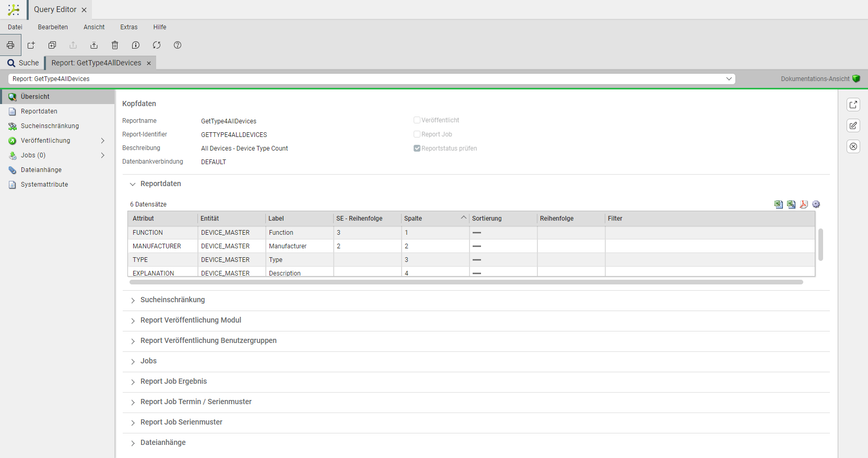Expand Veröffentlichung arrow in sidebar
The image size is (868, 458).
[103, 141]
